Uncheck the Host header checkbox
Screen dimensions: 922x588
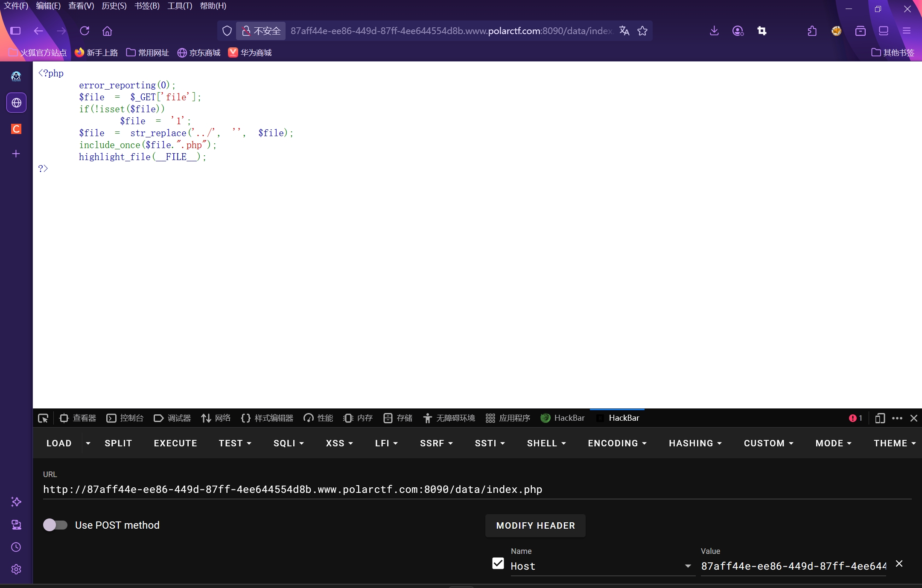click(x=498, y=563)
